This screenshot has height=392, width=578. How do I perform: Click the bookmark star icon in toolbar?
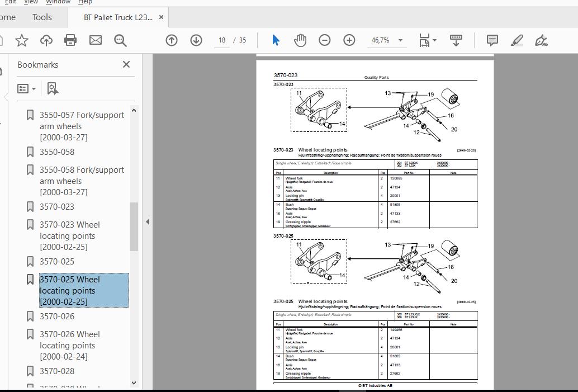pyautogui.click(x=22, y=40)
